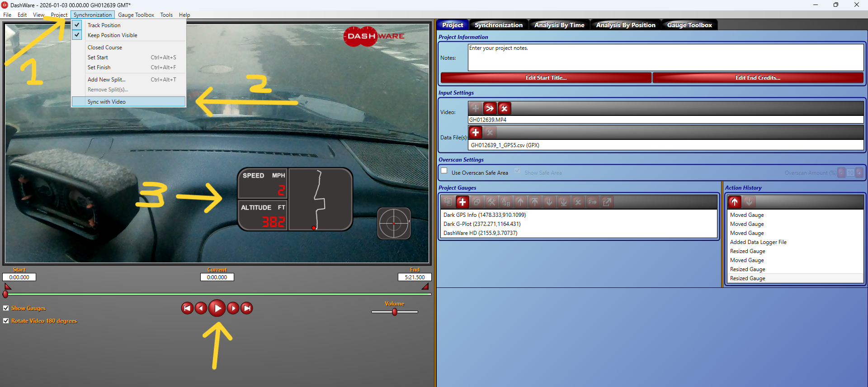
Task: Click the greyed Remove Split(s) entry
Action: coord(128,90)
